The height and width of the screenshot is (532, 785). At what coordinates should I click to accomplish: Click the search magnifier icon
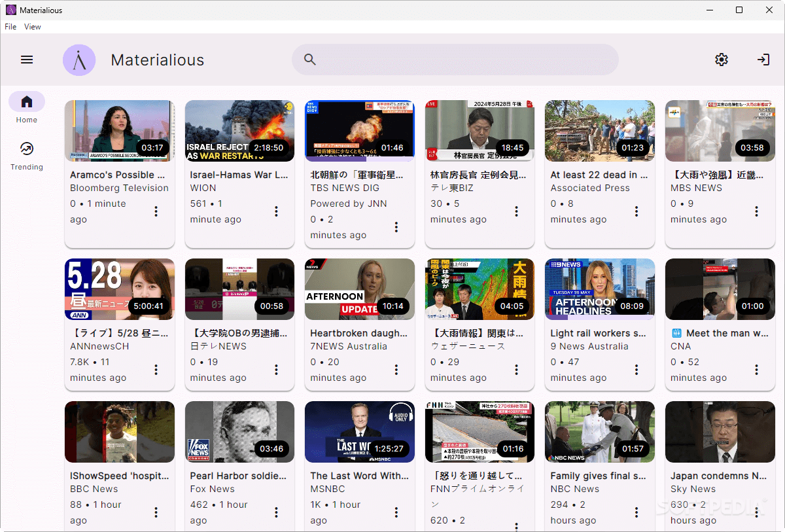coord(310,60)
